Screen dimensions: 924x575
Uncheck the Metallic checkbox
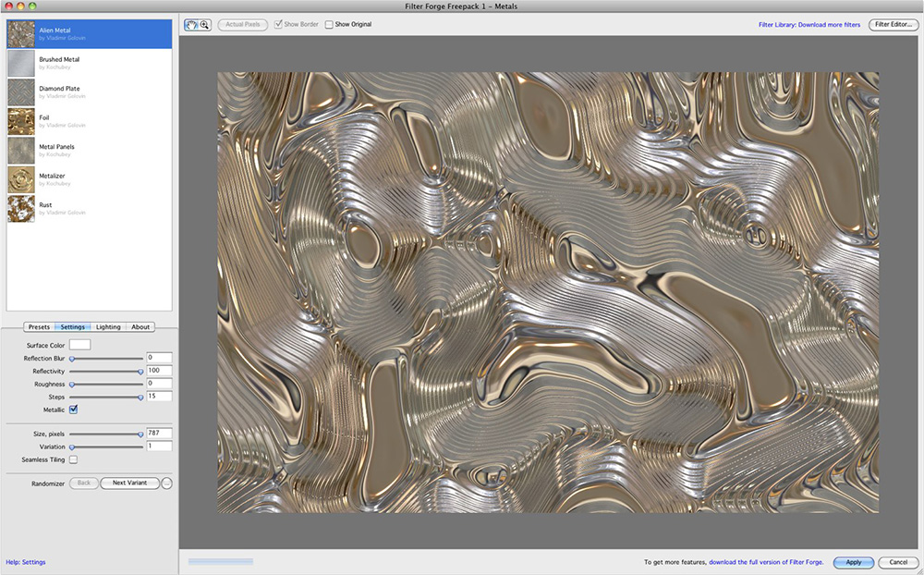point(74,409)
